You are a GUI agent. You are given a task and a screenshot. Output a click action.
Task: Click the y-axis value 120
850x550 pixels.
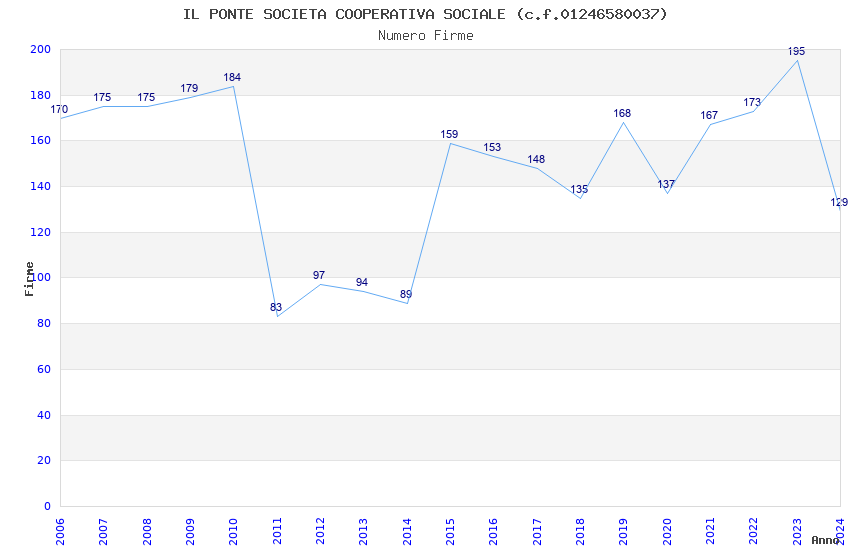coord(41,232)
